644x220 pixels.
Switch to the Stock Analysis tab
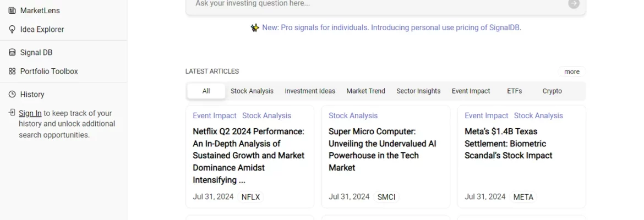pos(252,91)
